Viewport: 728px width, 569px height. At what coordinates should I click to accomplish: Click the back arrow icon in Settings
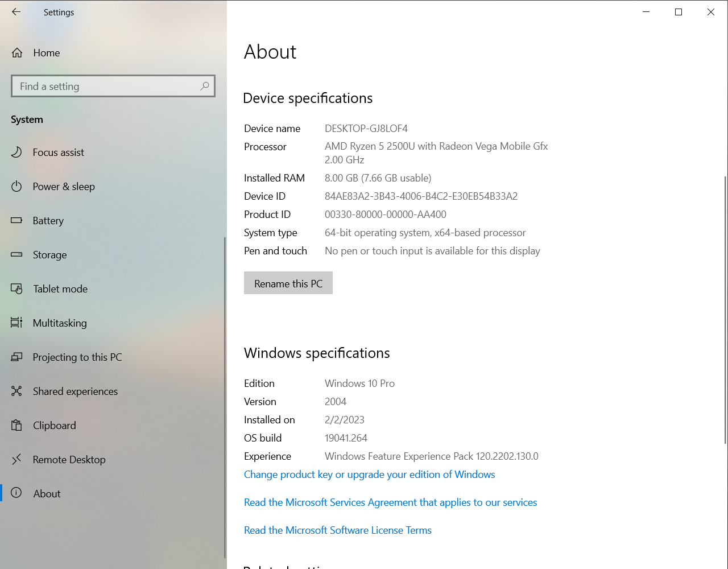16,12
